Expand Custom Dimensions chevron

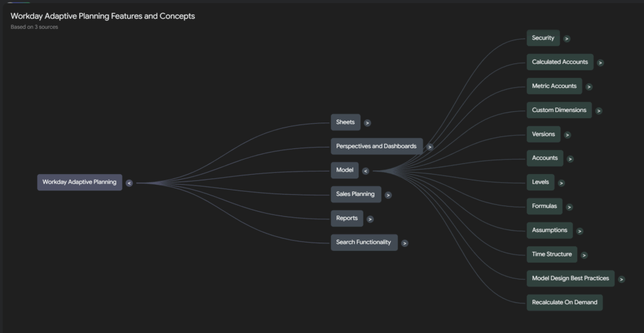tap(599, 111)
